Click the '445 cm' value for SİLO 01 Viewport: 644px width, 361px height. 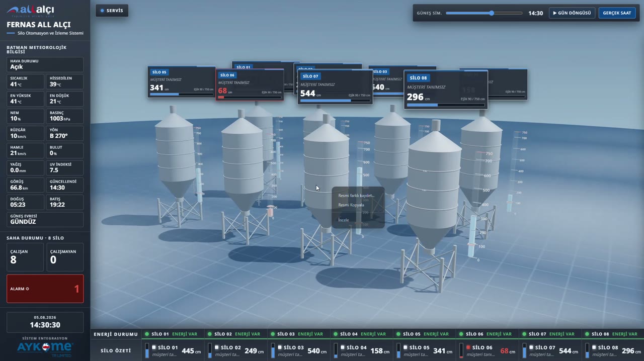[191, 351]
